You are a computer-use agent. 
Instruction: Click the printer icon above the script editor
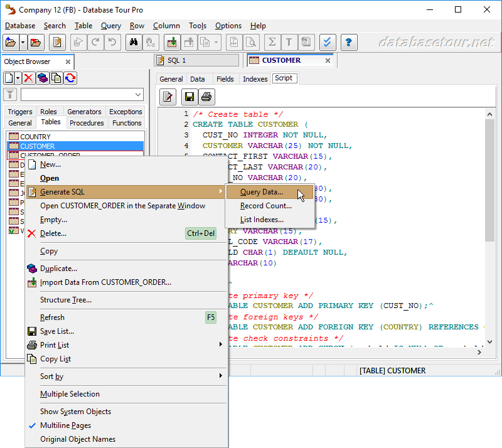[x=206, y=97]
